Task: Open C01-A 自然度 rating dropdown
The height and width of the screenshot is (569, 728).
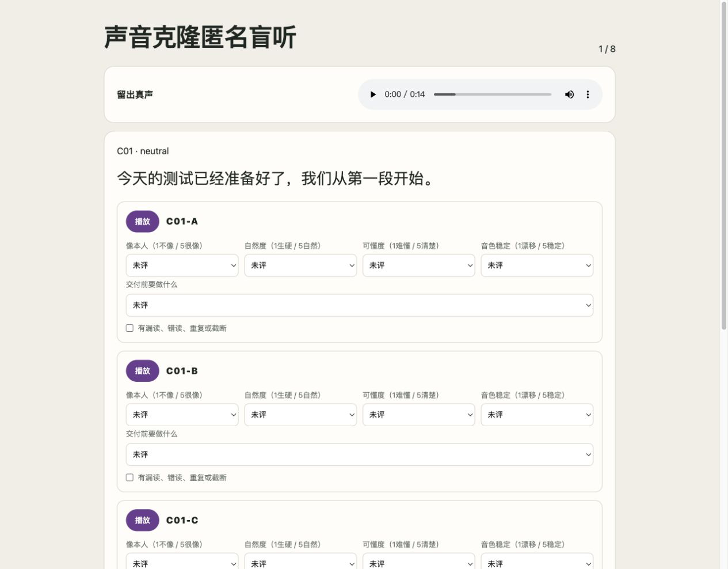Action: (300, 265)
